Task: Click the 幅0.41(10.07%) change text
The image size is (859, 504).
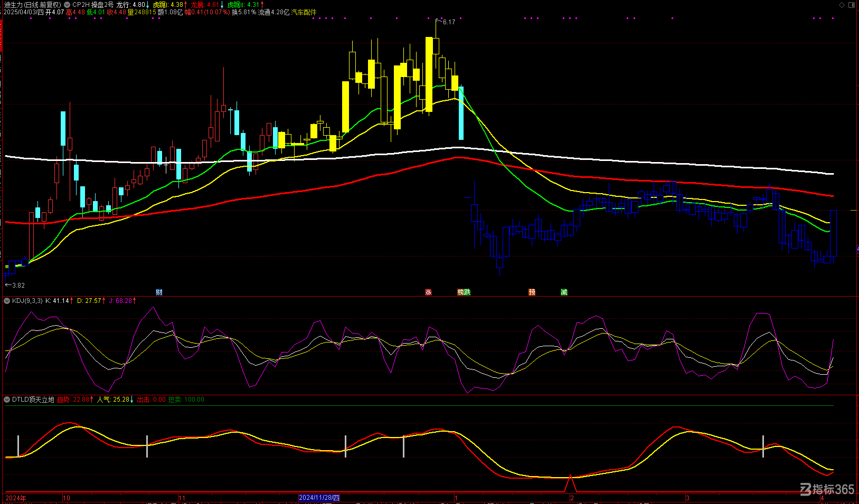Action: click(x=207, y=12)
